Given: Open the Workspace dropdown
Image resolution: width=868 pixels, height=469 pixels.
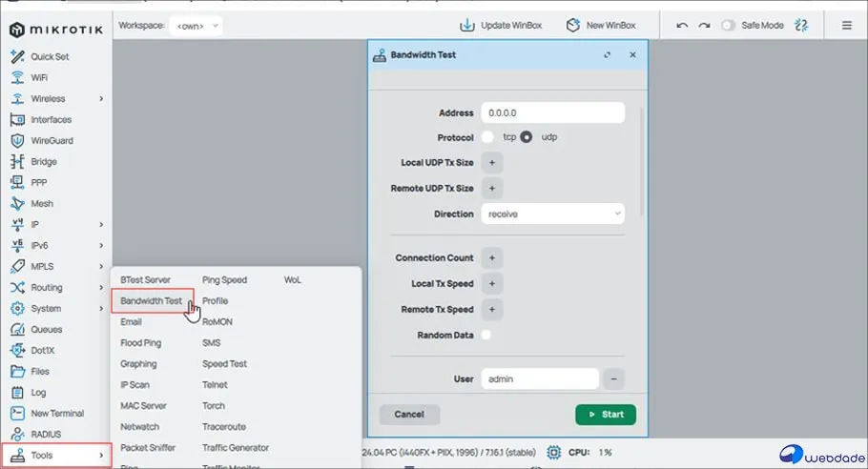Looking at the screenshot, I should (x=196, y=25).
